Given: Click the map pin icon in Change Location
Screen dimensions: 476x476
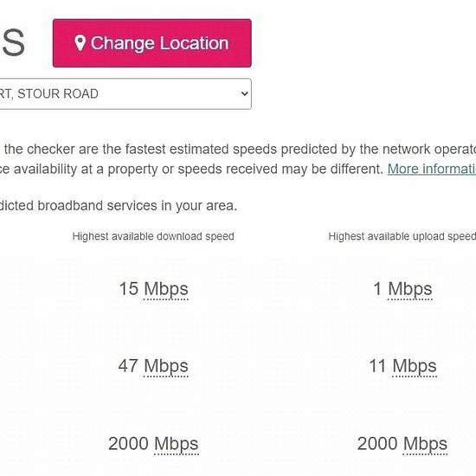Looking at the screenshot, I should tap(80, 43).
